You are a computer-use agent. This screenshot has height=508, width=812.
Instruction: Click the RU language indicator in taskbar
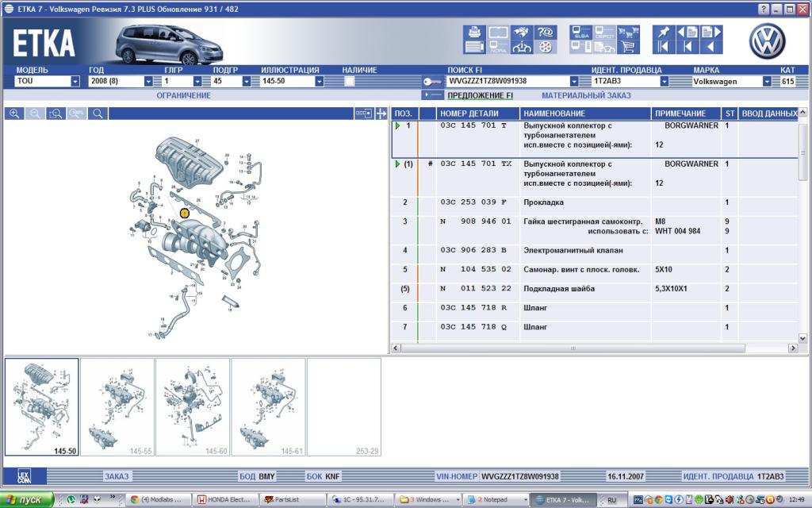(612, 500)
